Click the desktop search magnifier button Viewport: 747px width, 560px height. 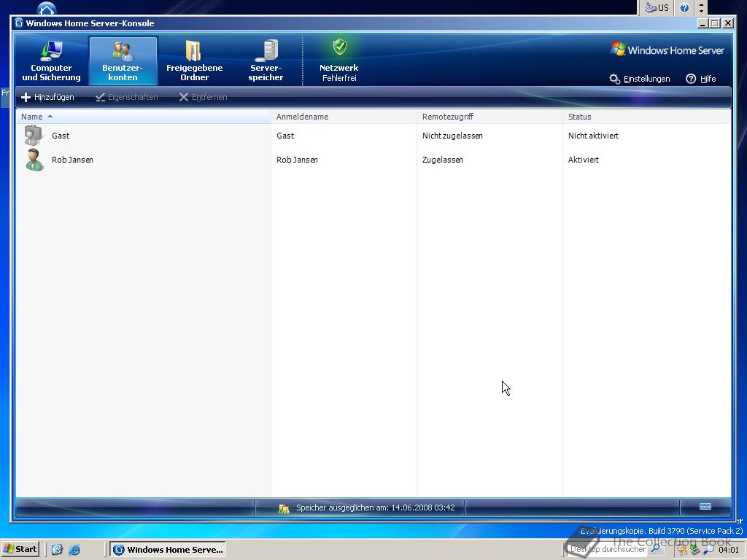click(656, 549)
